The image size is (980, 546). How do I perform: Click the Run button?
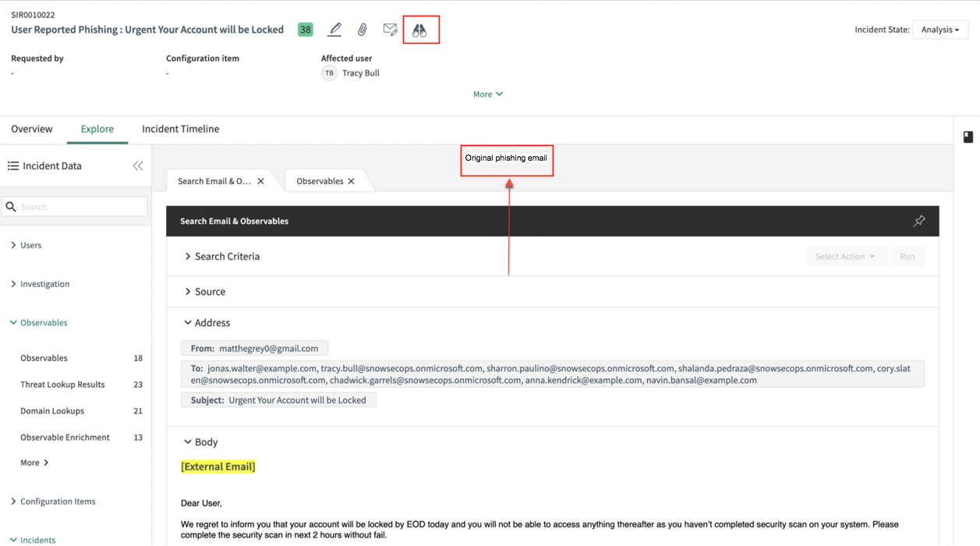click(x=907, y=256)
